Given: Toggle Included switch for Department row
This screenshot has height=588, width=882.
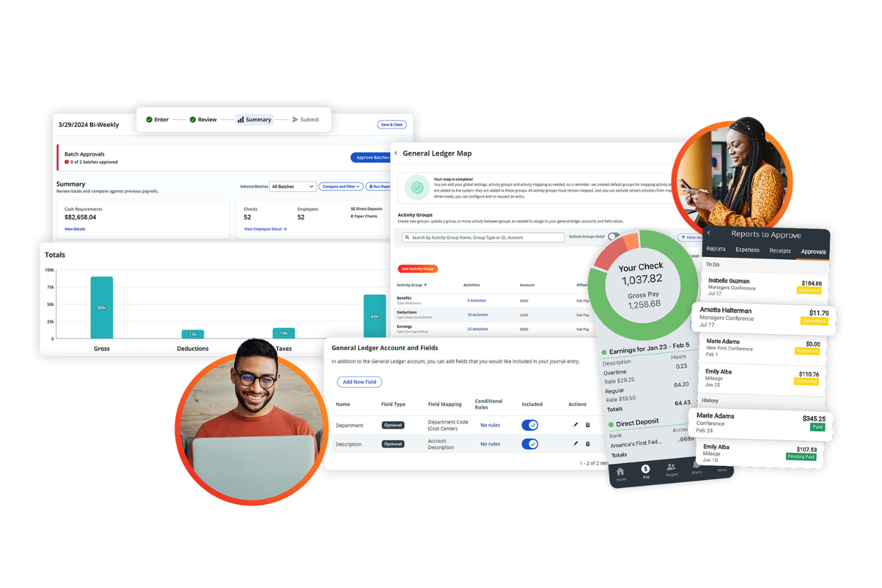Looking at the screenshot, I should [530, 425].
